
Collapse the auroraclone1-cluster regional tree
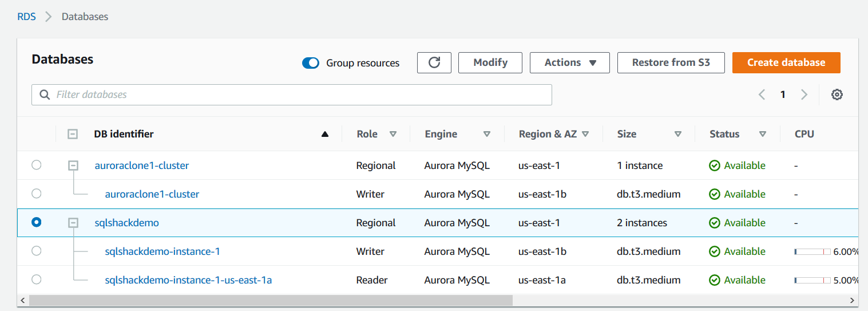[73, 166]
